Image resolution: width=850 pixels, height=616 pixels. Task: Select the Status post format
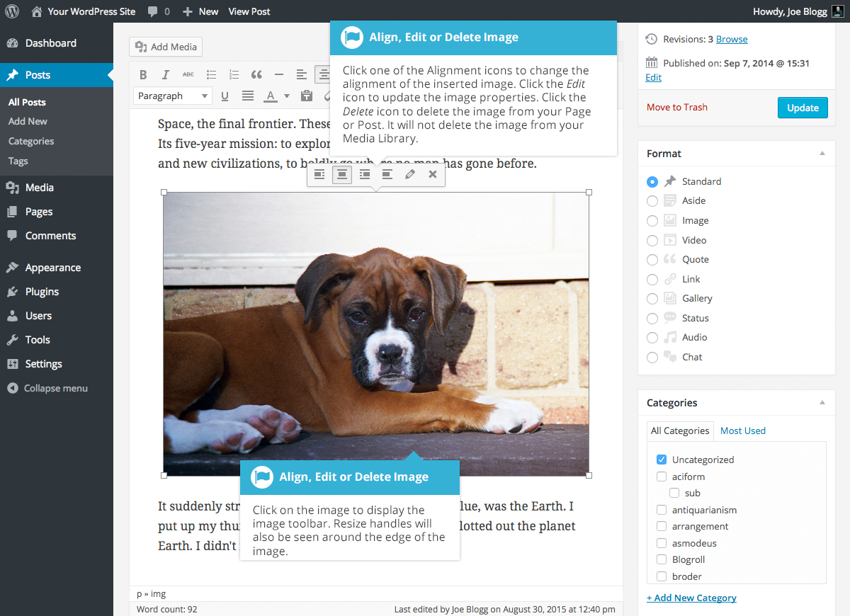coord(652,319)
